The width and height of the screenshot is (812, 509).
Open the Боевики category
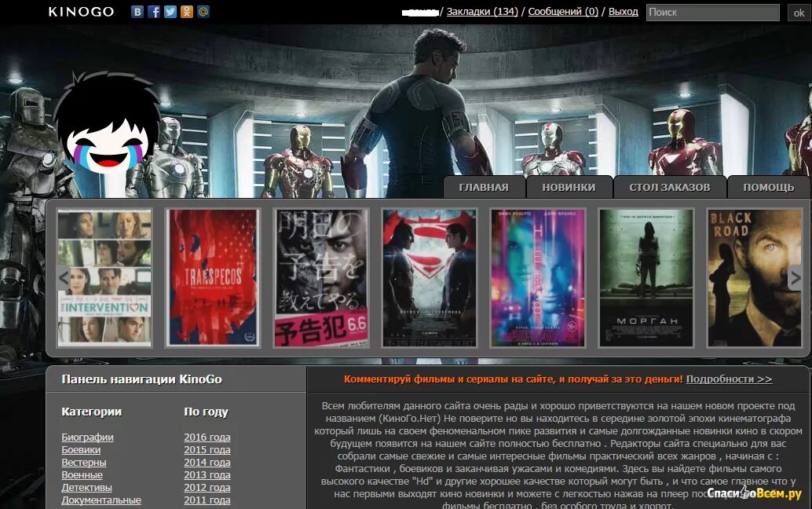click(81, 449)
